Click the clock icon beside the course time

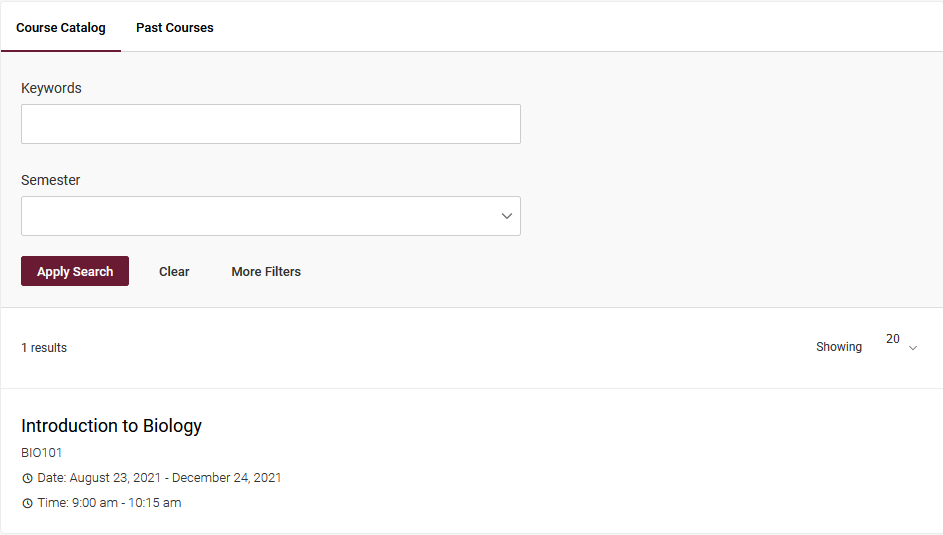pos(27,503)
